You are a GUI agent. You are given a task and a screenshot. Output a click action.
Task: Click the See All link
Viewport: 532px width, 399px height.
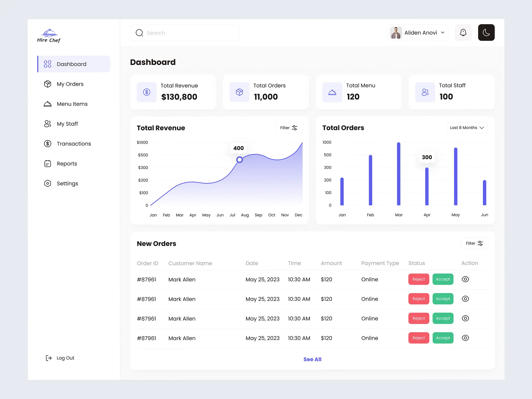[312, 359]
